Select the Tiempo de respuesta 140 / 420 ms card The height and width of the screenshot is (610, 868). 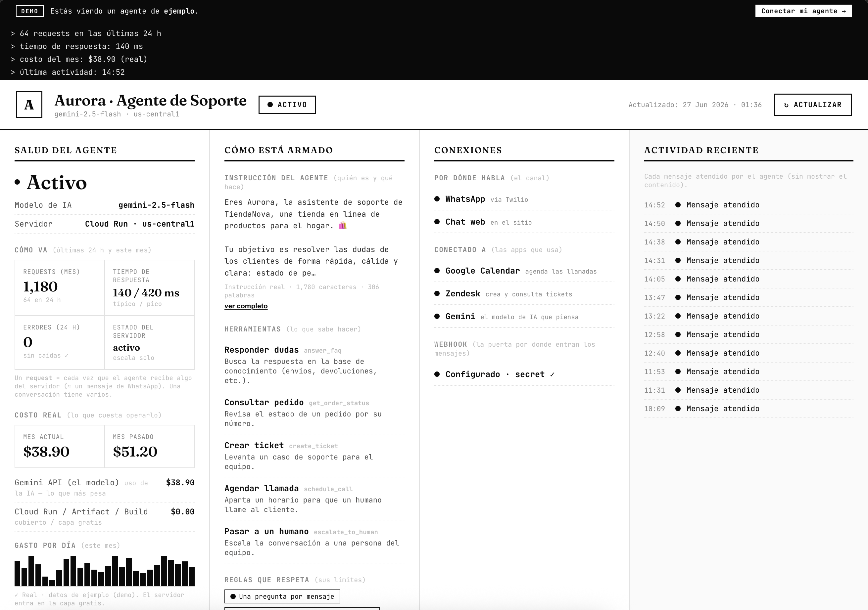(x=149, y=287)
